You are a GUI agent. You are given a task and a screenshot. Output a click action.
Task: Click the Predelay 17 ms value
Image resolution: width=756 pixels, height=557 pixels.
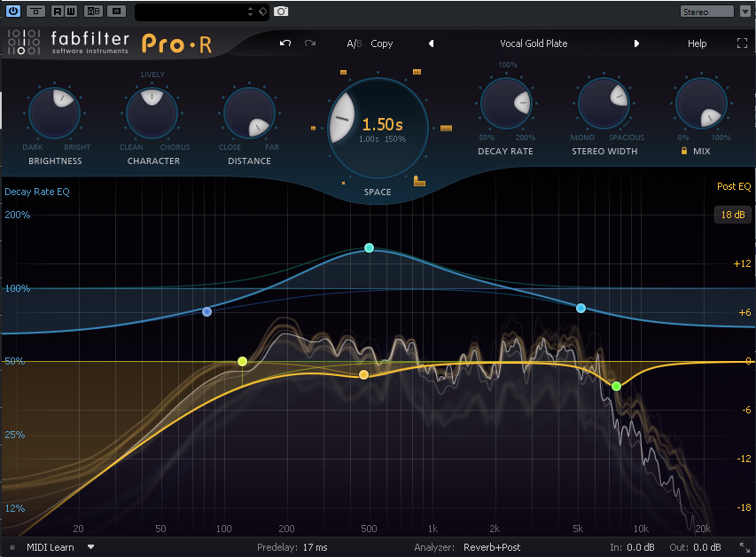click(x=315, y=547)
